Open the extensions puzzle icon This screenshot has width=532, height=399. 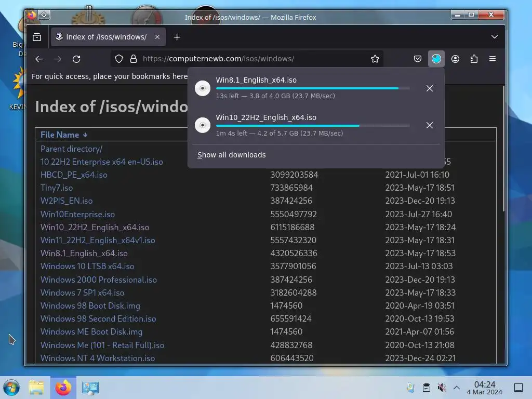474,59
